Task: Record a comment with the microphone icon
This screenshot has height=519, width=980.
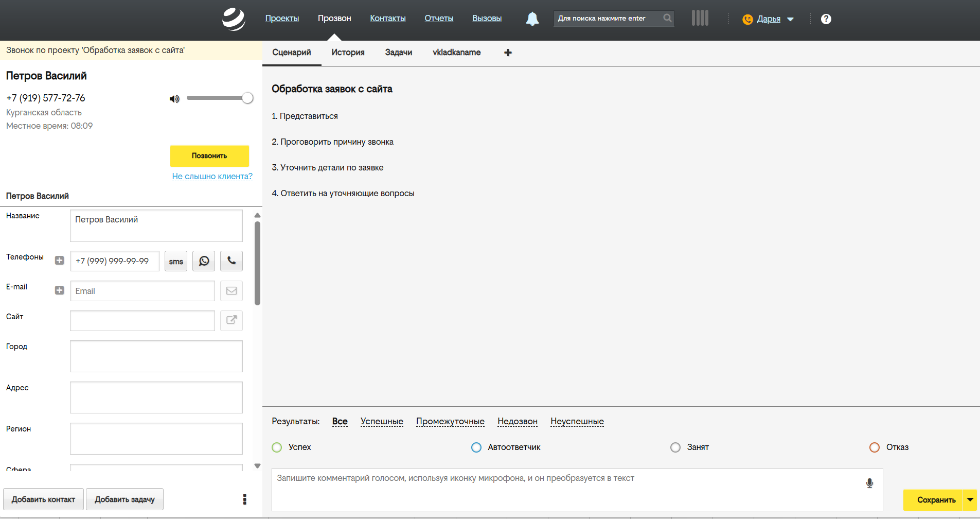Action: pyautogui.click(x=869, y=483)
